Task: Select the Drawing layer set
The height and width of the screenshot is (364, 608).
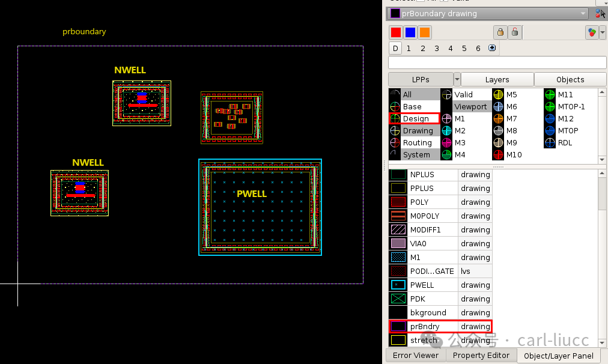Action: click(415, 130)
